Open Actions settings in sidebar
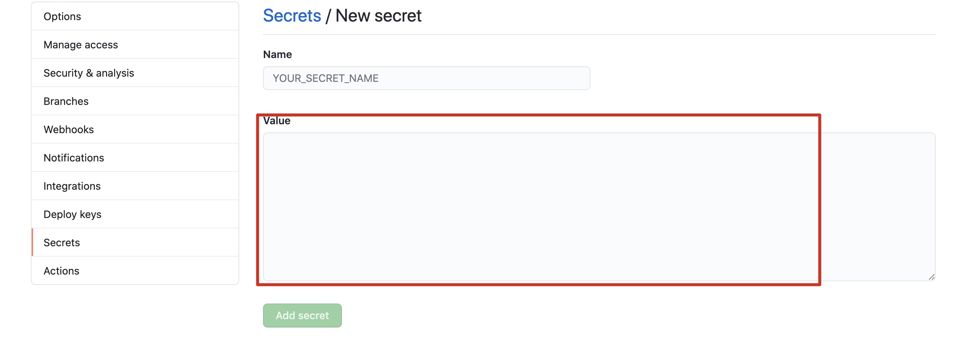 [x=61, y=271]
